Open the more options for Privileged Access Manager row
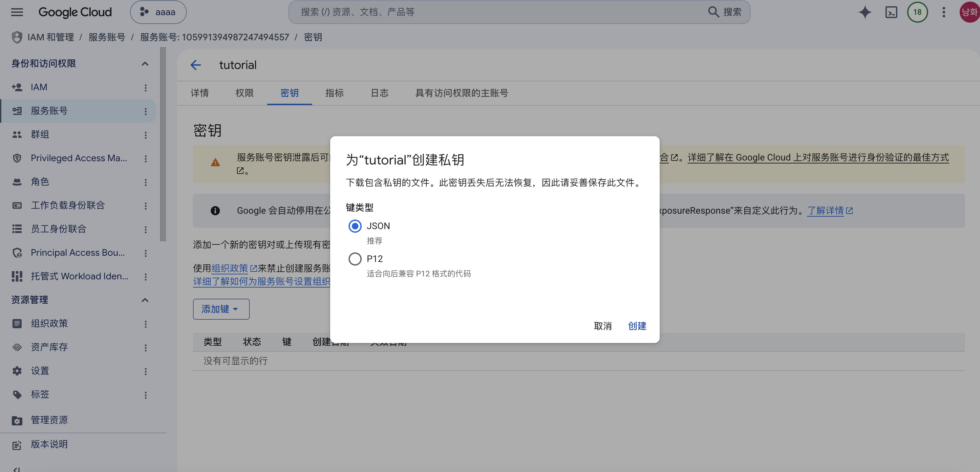Image resolution: width=980 pixels, height=472 pixels. click(x=145, y=159)
